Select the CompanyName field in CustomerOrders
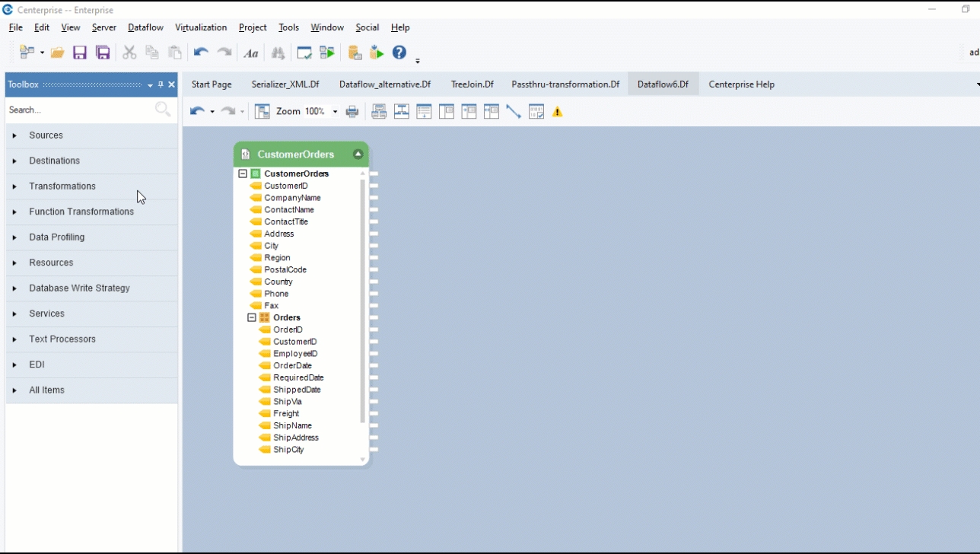The height and width of the screenshot is (554, 980). (292, 198)
